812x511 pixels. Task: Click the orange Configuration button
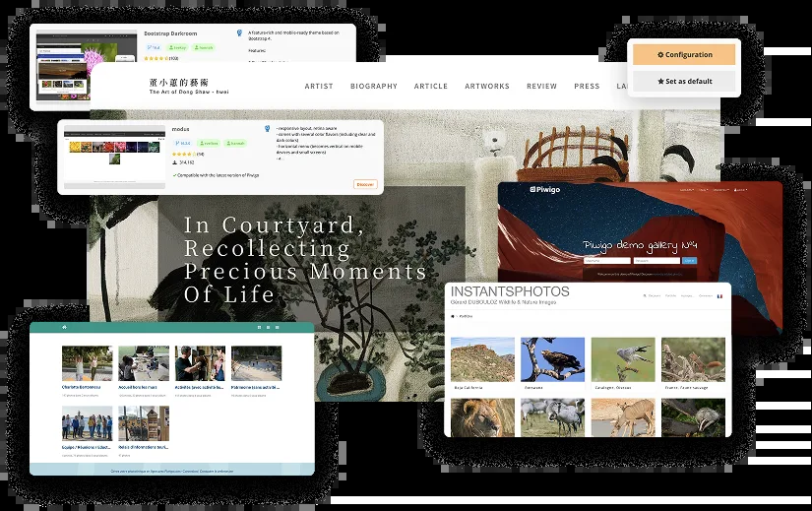pyautogui.click(x=684, y=54)
